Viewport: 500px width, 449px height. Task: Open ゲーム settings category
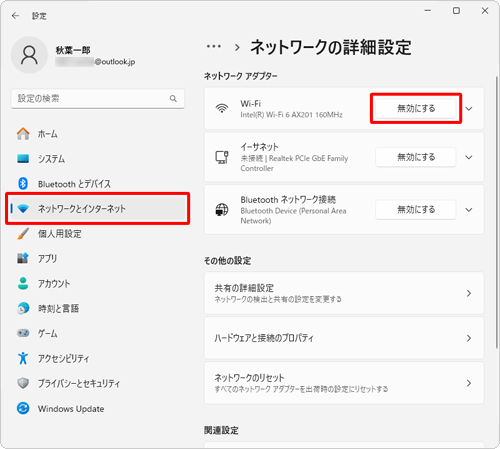98,333
